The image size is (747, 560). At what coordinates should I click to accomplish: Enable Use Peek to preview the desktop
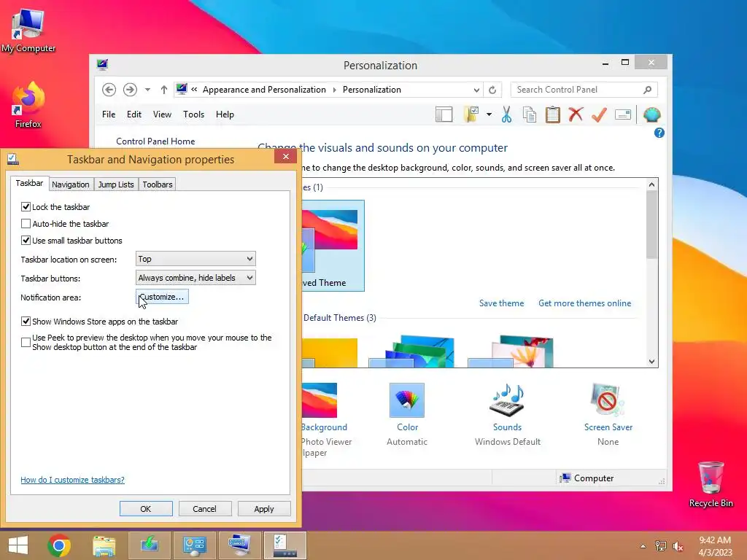click(x=26, y=343)
